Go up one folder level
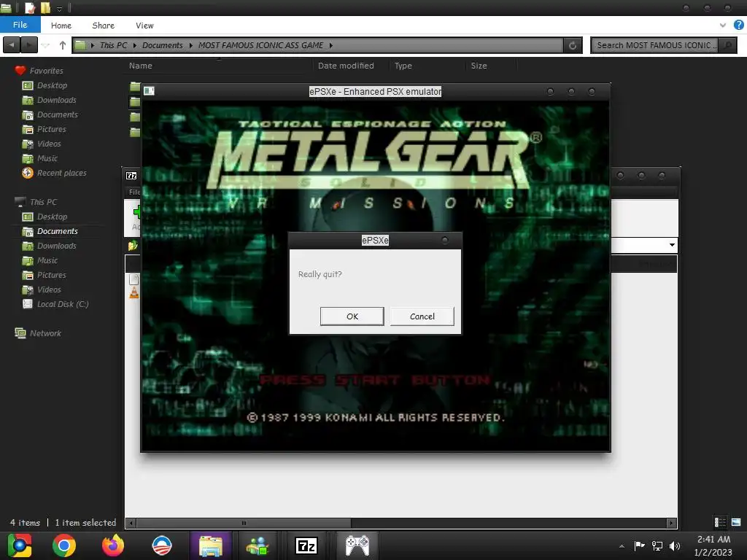Image resolution: width=747 pixels, height=560 pixels. click(63, 45)
